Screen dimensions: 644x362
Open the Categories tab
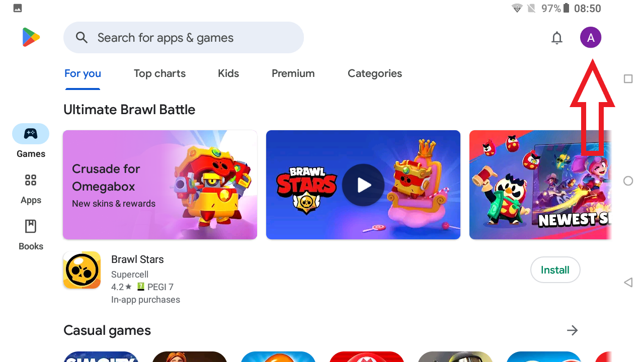click(x=375, y=73)
